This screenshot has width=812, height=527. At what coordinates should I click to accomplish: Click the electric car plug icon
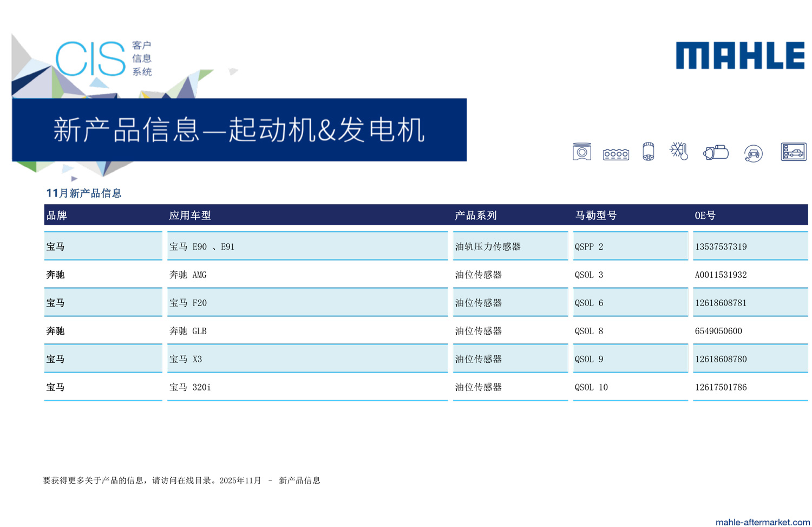point(753,154)
